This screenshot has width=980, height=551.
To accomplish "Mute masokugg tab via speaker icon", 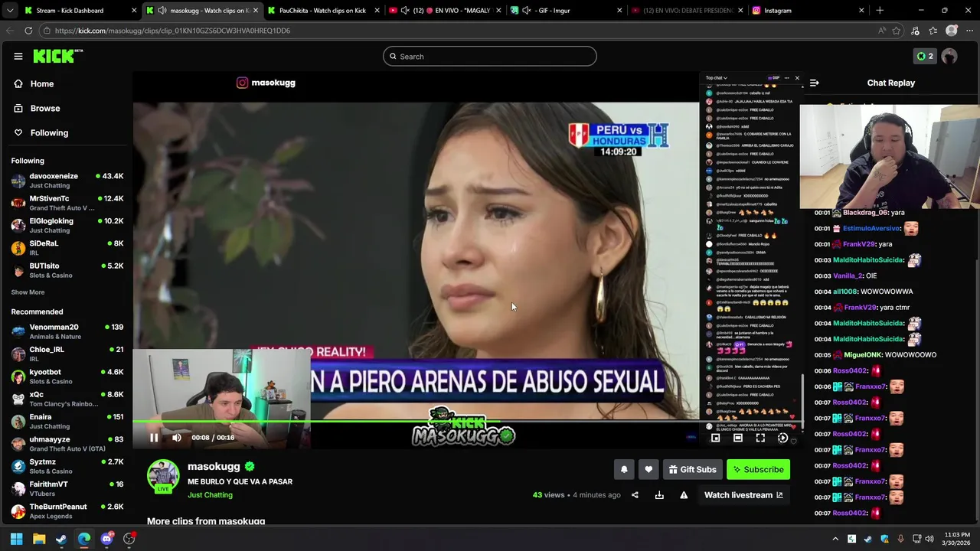I will tap(162, 11).
